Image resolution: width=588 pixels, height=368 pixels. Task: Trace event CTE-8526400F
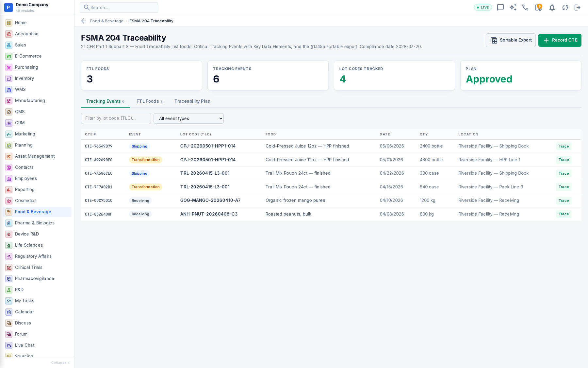(x=563, y=214)
